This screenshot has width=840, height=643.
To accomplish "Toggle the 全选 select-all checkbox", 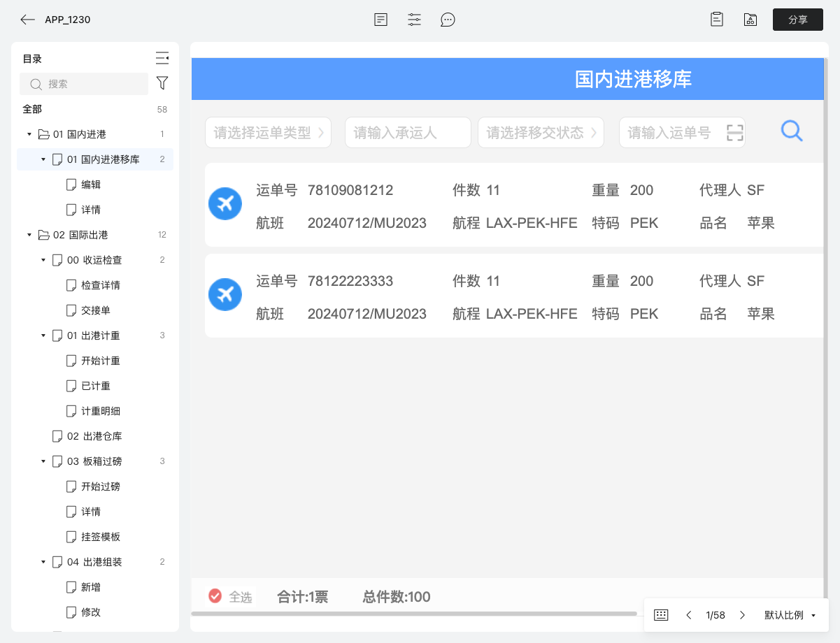I will [215, 596].
